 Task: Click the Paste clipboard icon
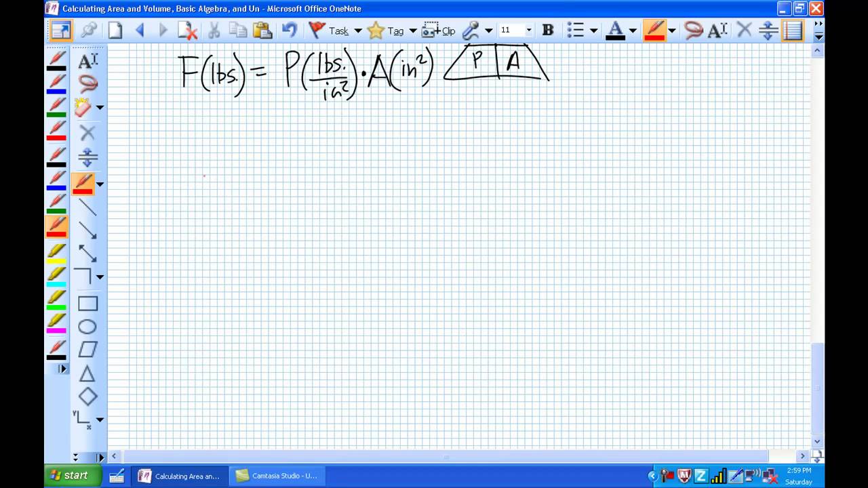[x=262, y=30]
